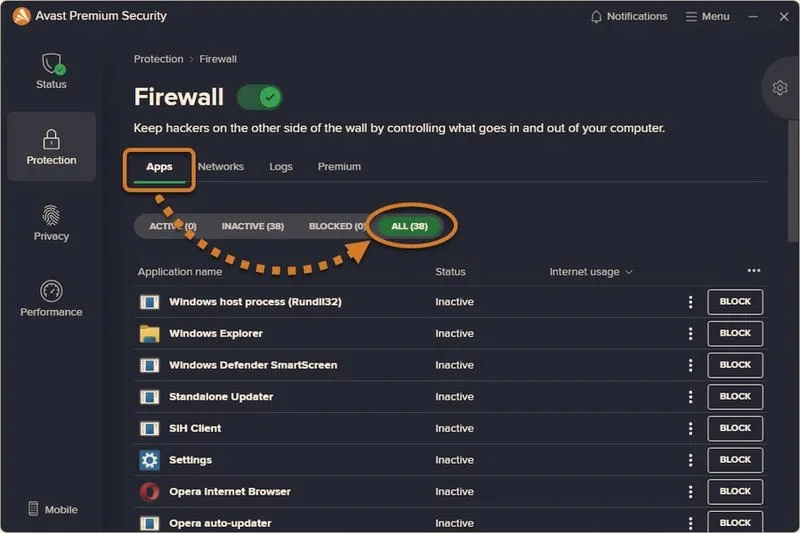Block SIH Client
The width and height of the screenshot is (800, 533).
[735, 428]
